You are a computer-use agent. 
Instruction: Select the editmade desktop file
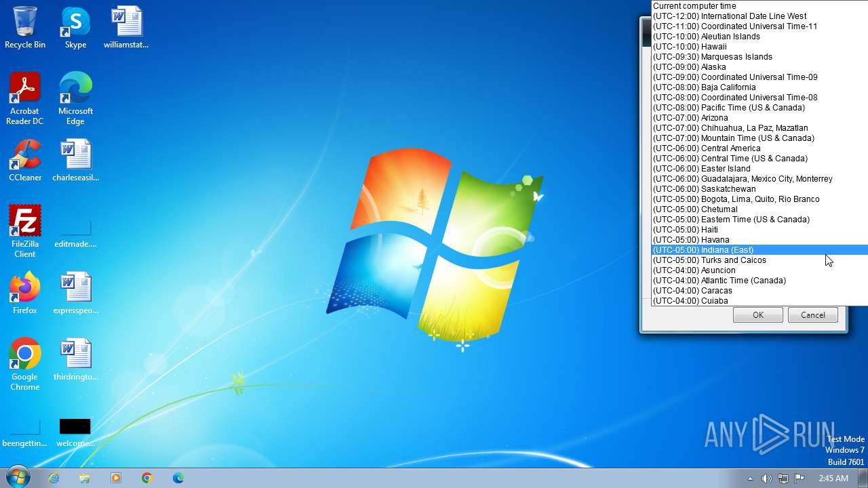pyautogui.click(x=75, y=231)
